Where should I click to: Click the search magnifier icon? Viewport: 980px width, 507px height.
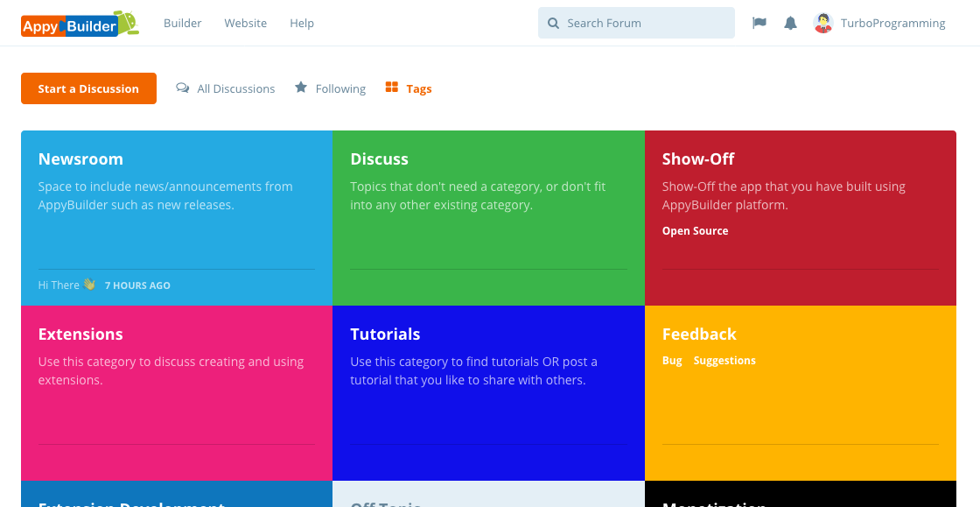pyautogui.click(x=553, y=23)
